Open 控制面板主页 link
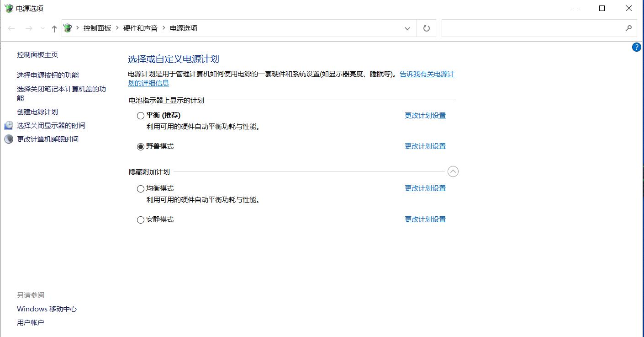 pyautogui.click(x=37, y=54)
